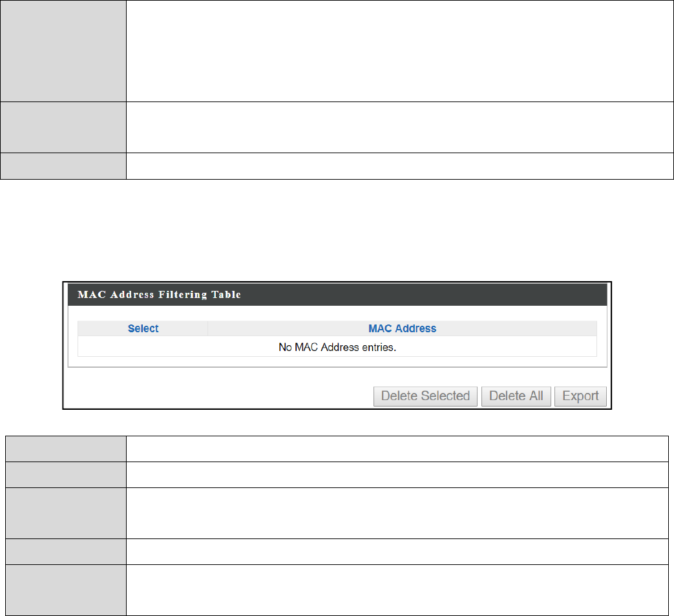The width and height of the screenshot is (674, 616).
Task: Click the middle white cell of upper table
Action: coord(400,127)
